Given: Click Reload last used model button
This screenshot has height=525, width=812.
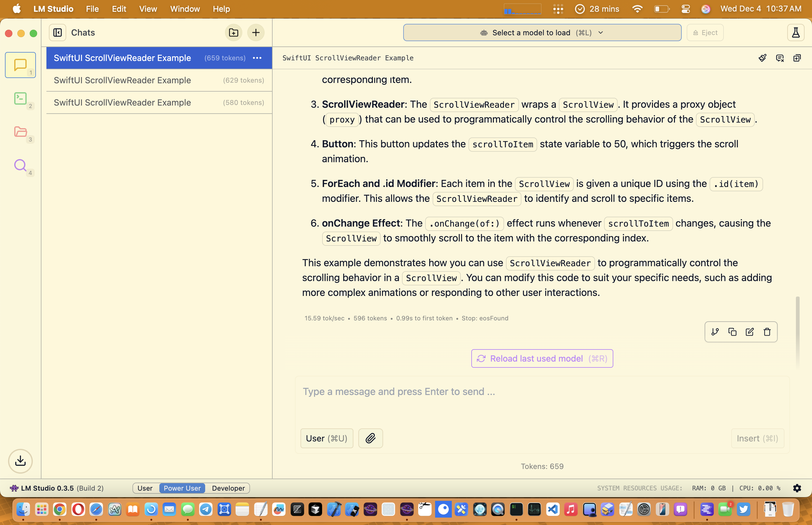Looking at the screenshot, I should 542,359.
